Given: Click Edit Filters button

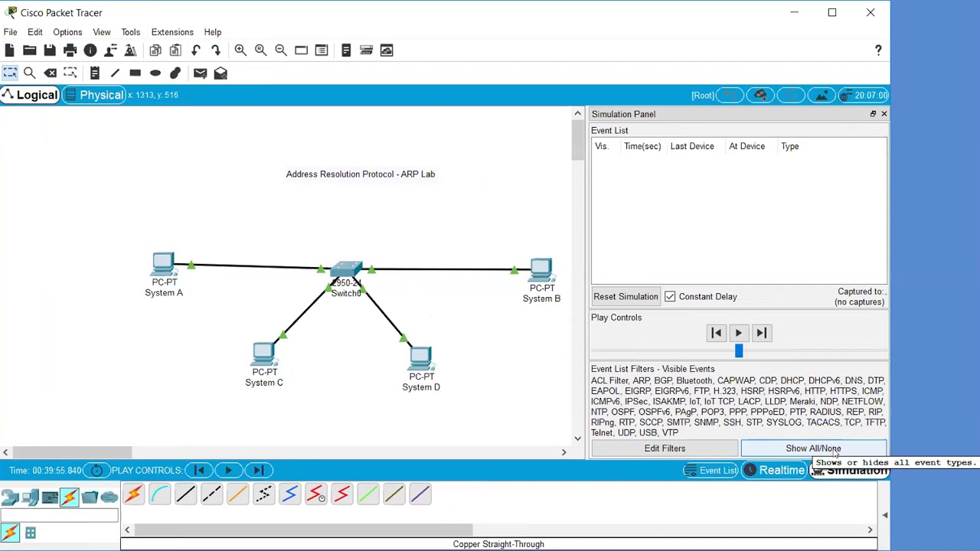Looking at the screenshot, I should tap(665, 448).
